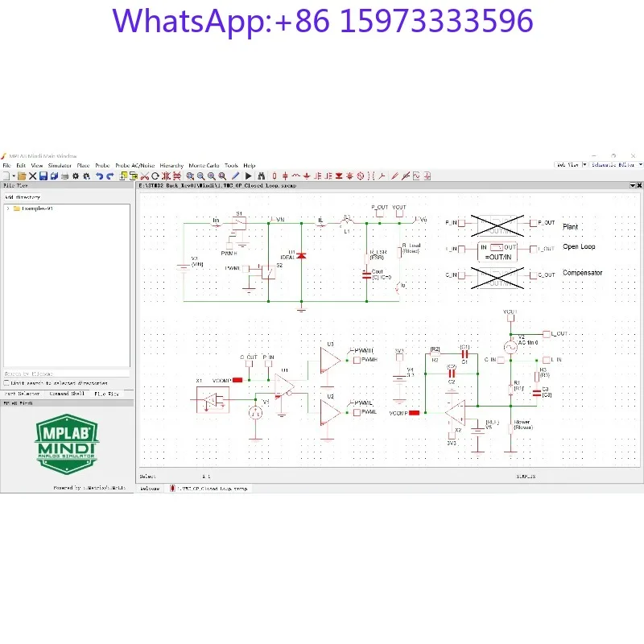This screenshot has width=644, height=644.
Task: Place a capacitor using toolbar icon
Action: coord(286,176)
